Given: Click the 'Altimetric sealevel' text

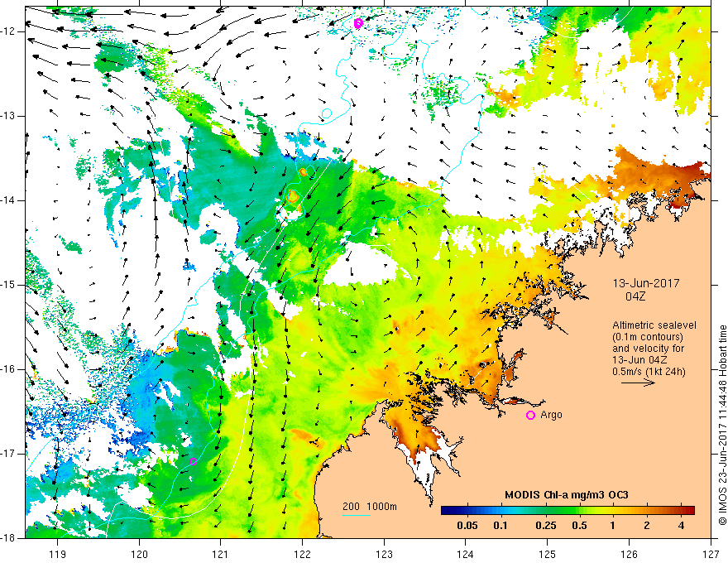Looking at the screenshot, I should pos(654,325).
